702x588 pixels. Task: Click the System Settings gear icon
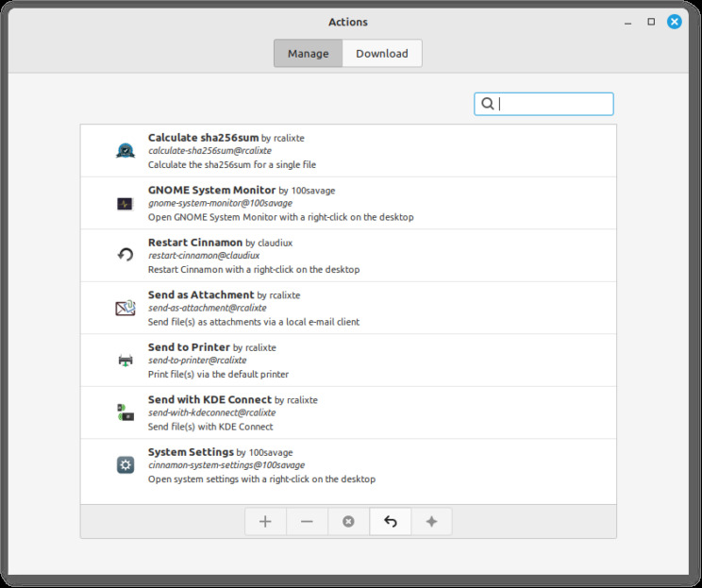click(x=125, y=465)
